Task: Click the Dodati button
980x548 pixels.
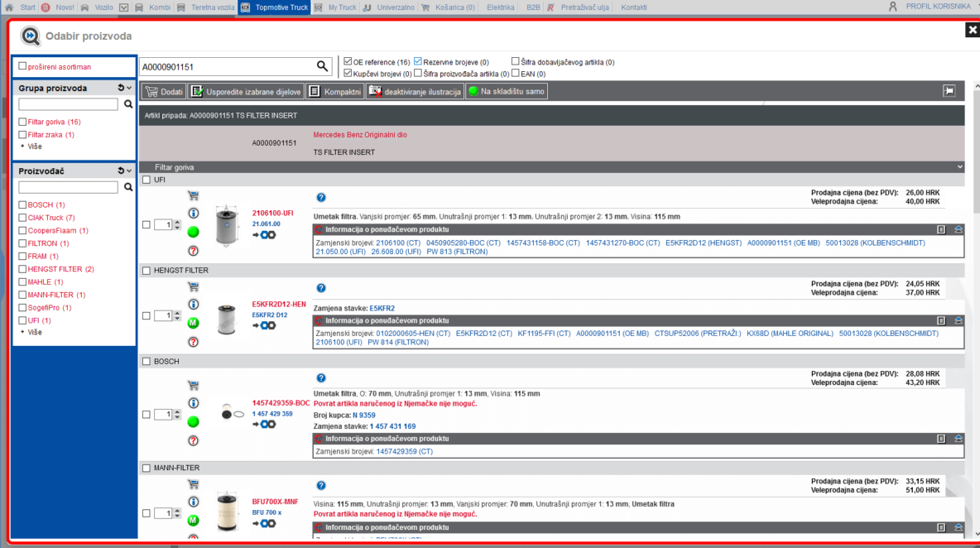Action: (x=164, y=91)
